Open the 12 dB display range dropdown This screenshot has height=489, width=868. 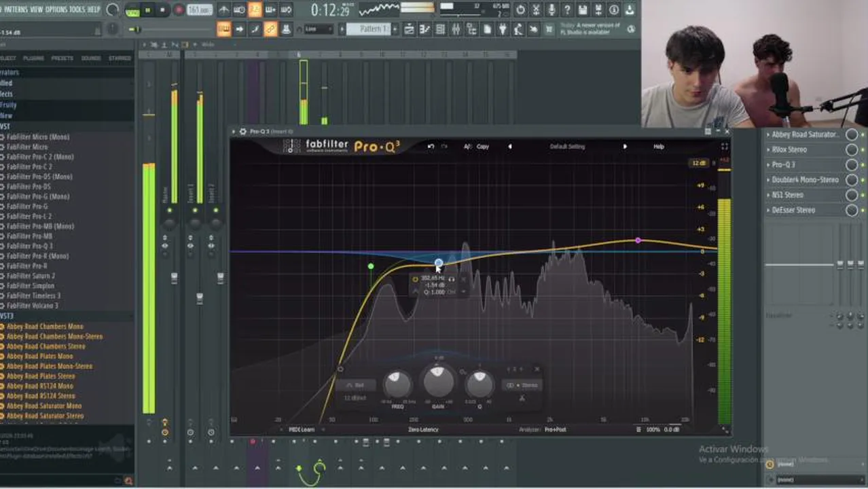[x=698, y=163]
